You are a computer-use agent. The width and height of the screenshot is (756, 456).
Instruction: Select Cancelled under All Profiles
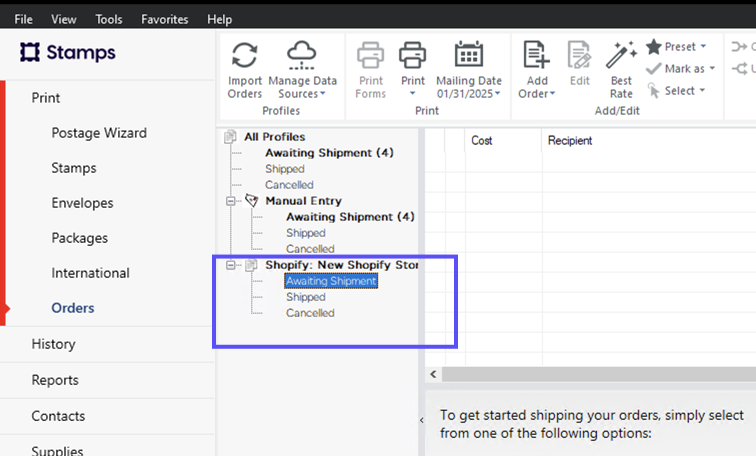[x=289, y=185]
